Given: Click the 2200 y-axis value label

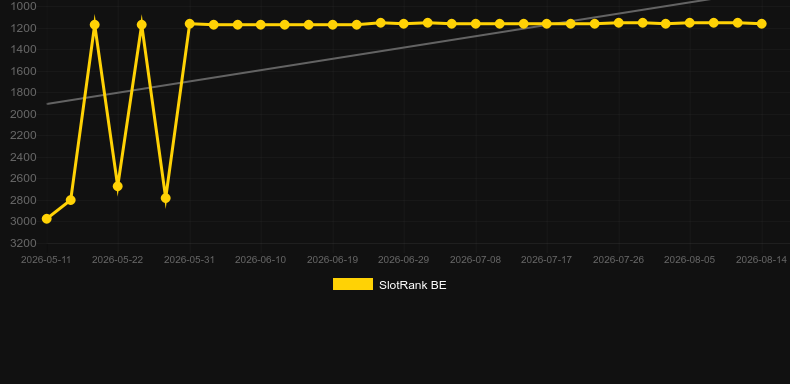Looking at the screenshot, I should point(24,136).
